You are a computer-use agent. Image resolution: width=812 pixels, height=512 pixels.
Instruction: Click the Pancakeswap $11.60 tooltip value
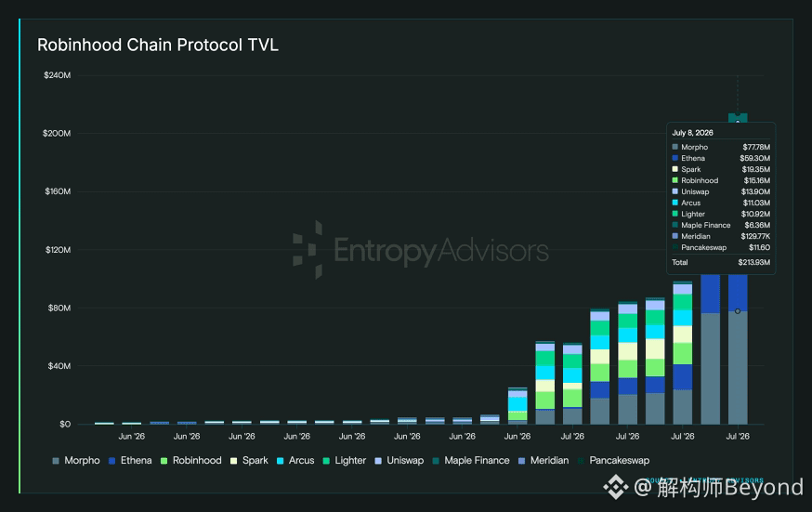pos(759,247)
